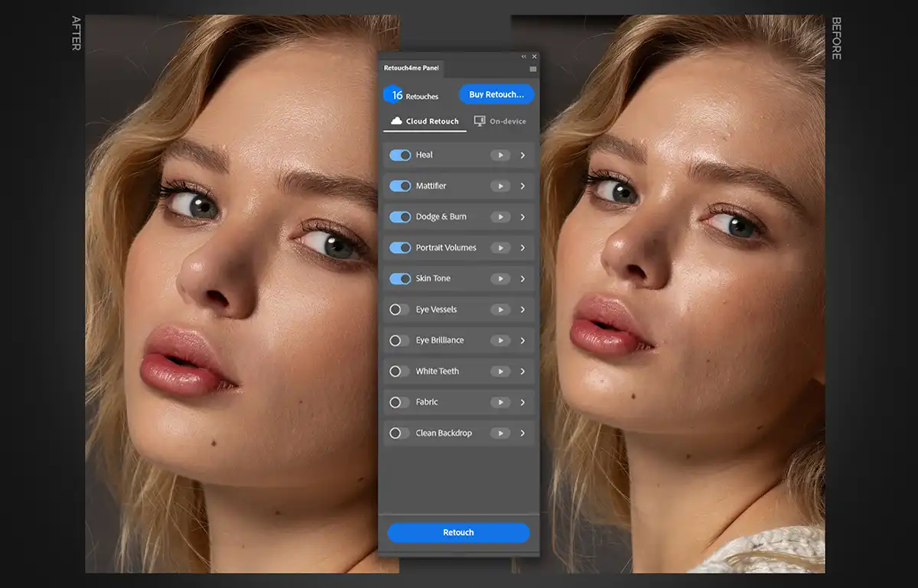918x588 pixels.
Task: Turn on Clean Backdrop toggle
Action: pos(400,433)
